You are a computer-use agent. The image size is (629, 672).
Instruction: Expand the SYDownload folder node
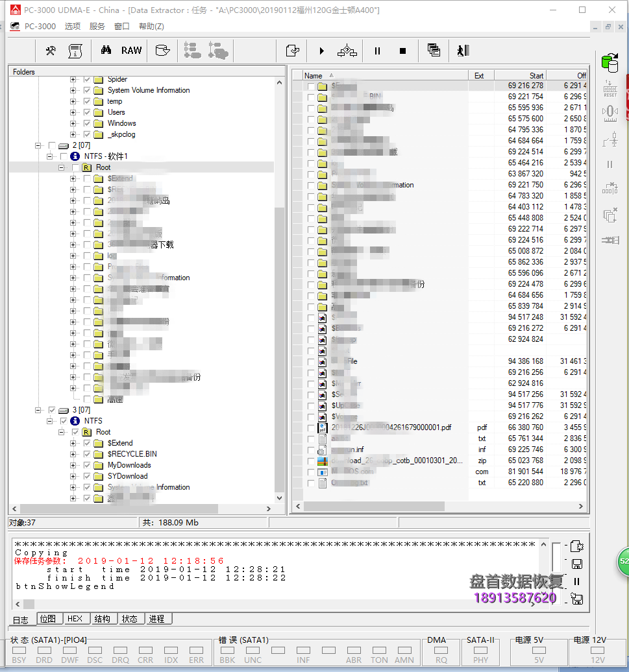click(x=73, y=476)
